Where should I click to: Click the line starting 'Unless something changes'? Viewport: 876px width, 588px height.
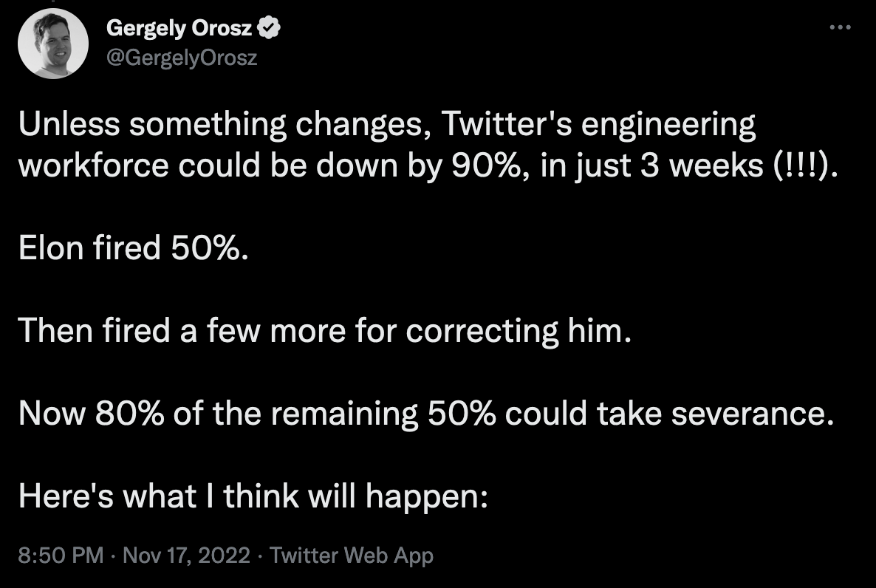pyautogui.click(x=386, y=124)
